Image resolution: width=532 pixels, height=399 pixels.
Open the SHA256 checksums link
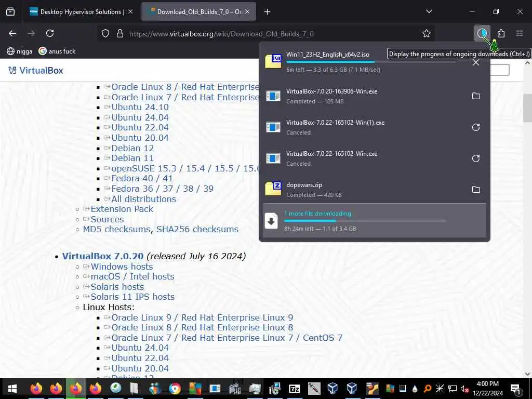coord(197,229)
